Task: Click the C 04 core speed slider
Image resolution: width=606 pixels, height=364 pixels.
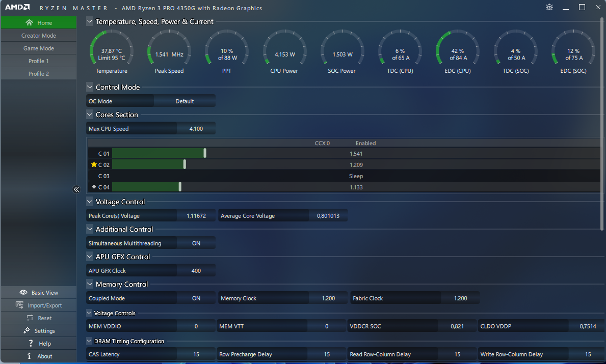Action: pos(180,187)
